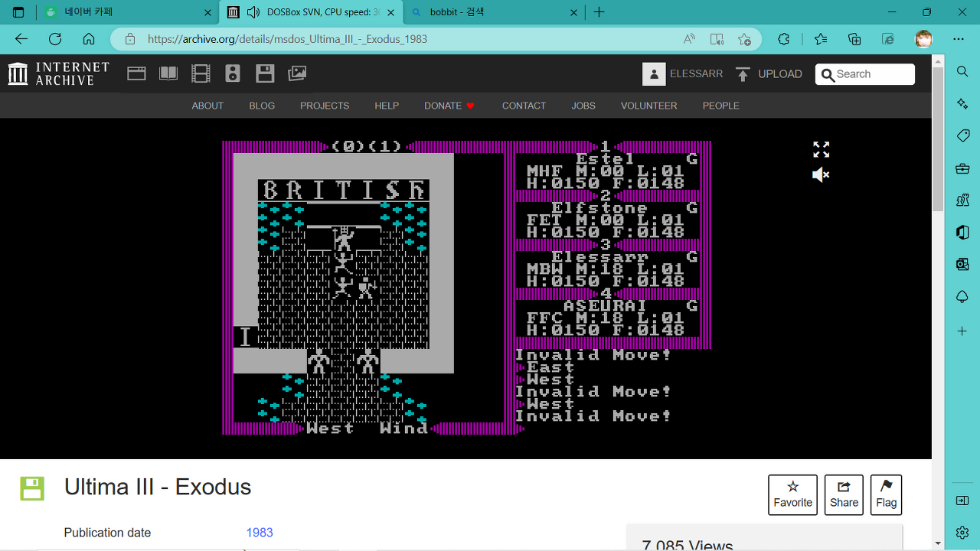
Task: Favorite this item with star button
Action: [x=792, y=494]
